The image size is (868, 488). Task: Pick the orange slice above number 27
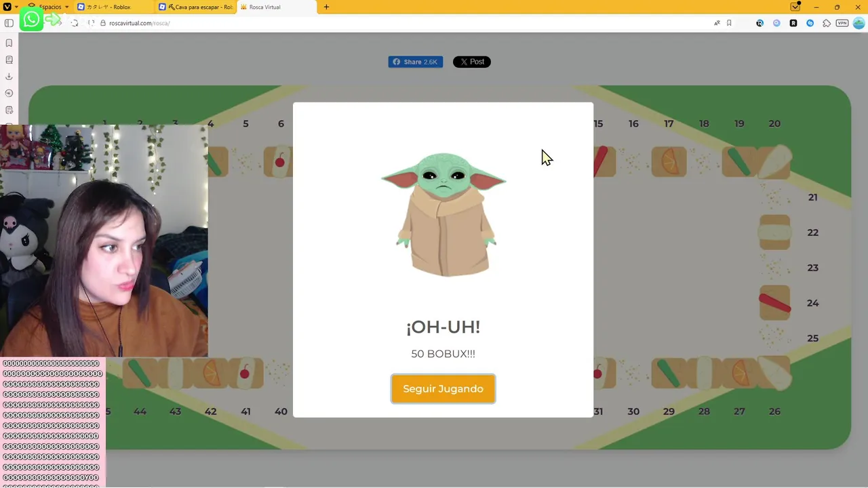click(x=739, y=373)
